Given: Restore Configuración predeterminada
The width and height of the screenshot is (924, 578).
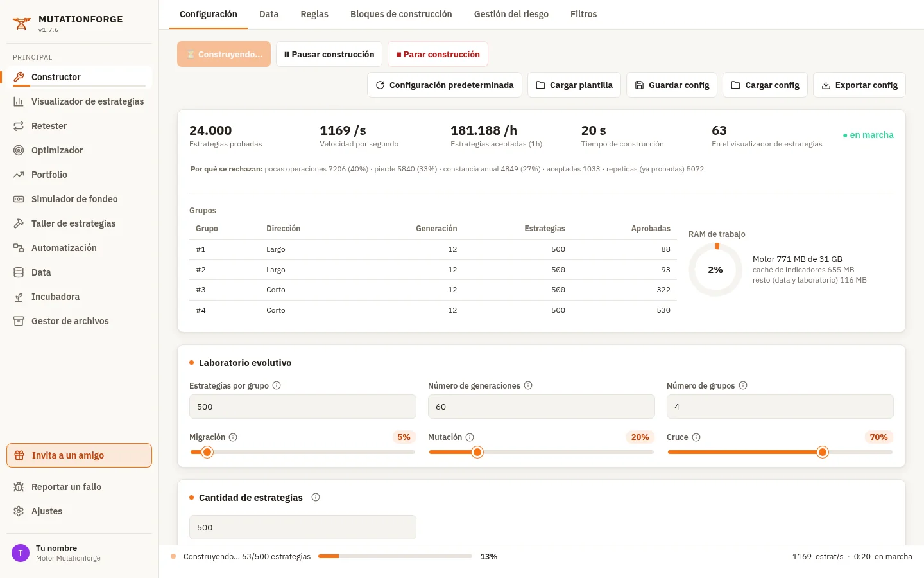Looking at the screenshot, I should tap(445, 85).
